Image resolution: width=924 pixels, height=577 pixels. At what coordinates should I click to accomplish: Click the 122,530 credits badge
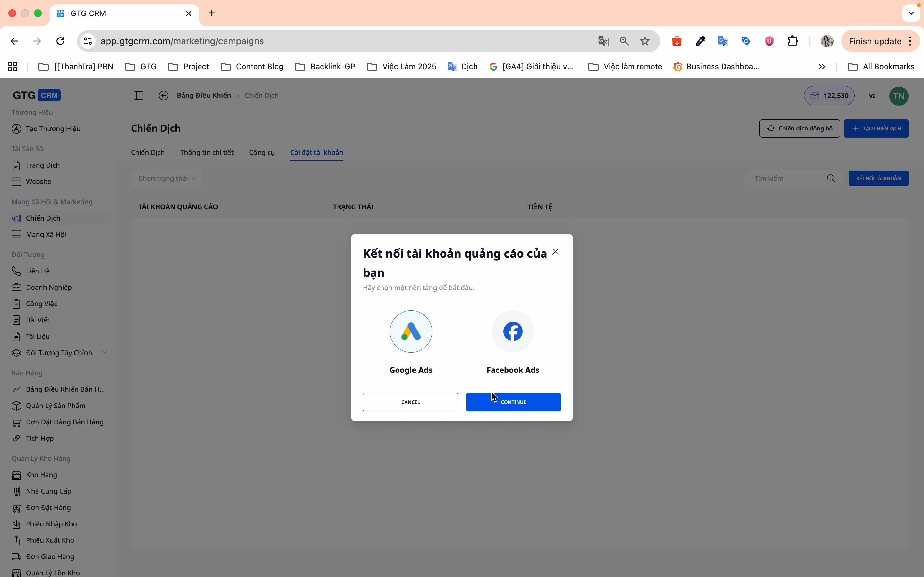pyautogui.click(x=829, y=96)
